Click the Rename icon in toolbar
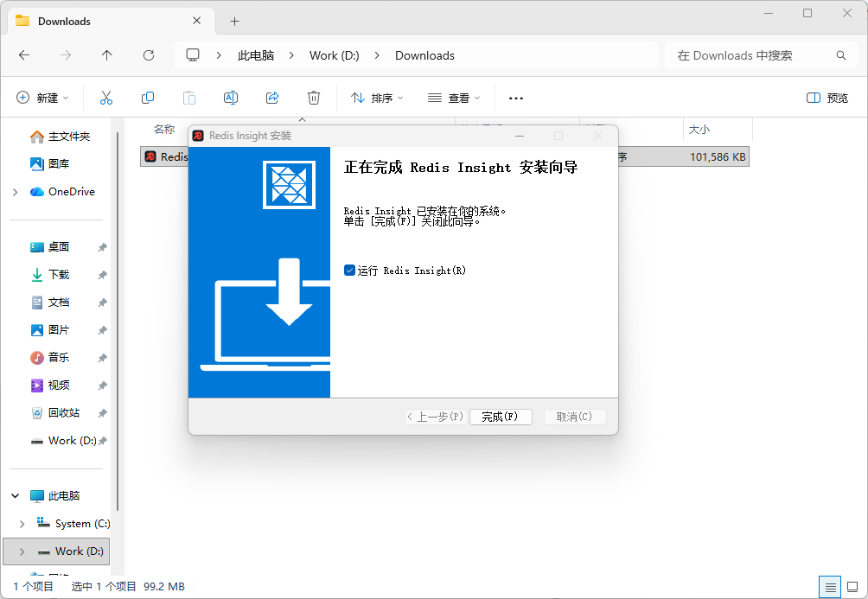The height and width of the screenshot is (599, 868). click(231, 98)
